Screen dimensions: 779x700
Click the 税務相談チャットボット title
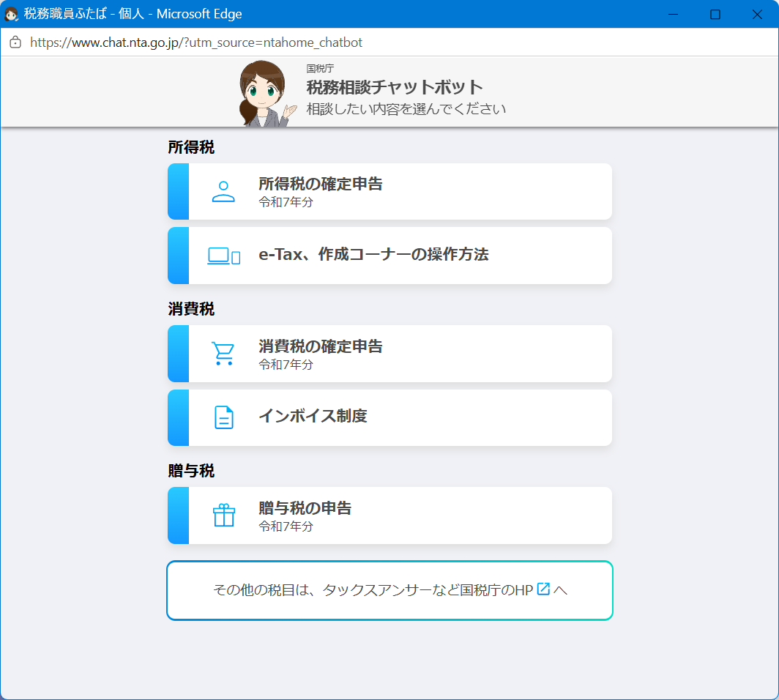point(395,87)
